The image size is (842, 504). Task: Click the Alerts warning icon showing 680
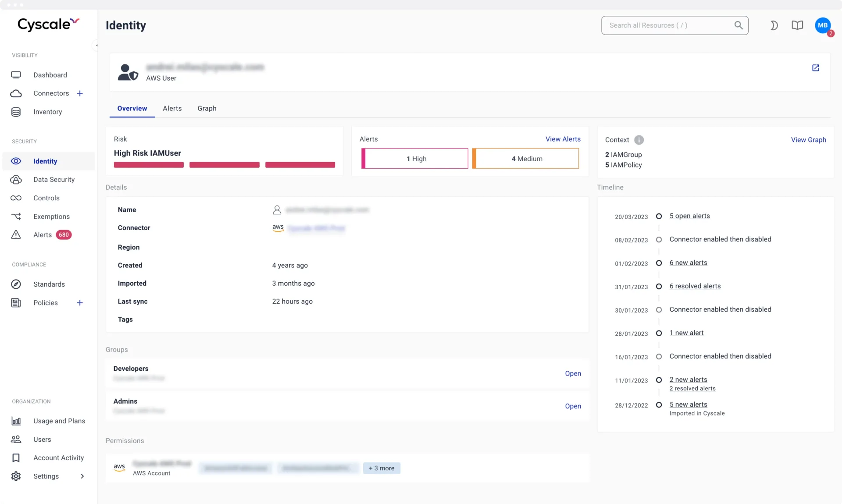[x=16, y=235]
